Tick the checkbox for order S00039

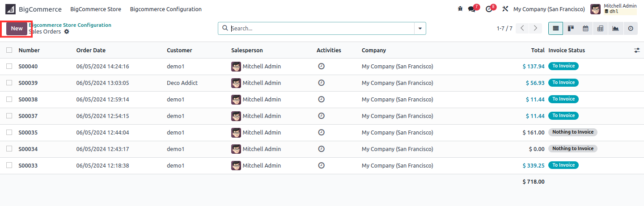point(9,83)
